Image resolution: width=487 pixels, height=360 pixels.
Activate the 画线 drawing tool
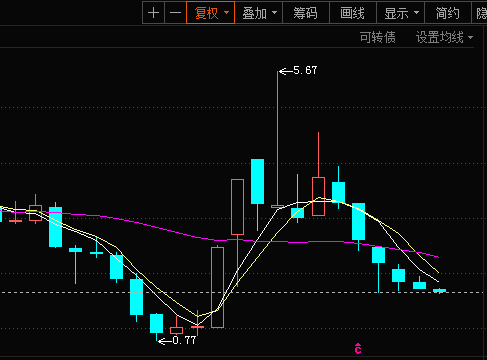pyautogui.click(x=353, y=13)
